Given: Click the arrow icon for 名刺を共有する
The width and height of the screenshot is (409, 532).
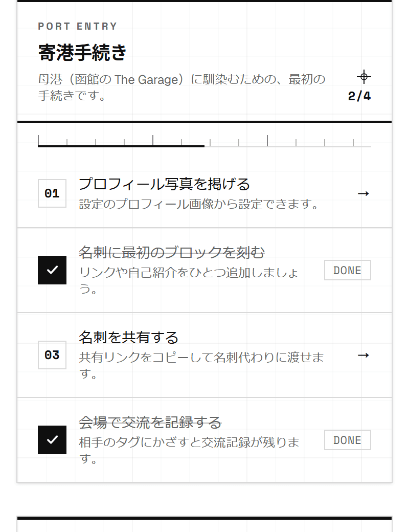Looking at the screenshot, I should [x=363, y=355].
